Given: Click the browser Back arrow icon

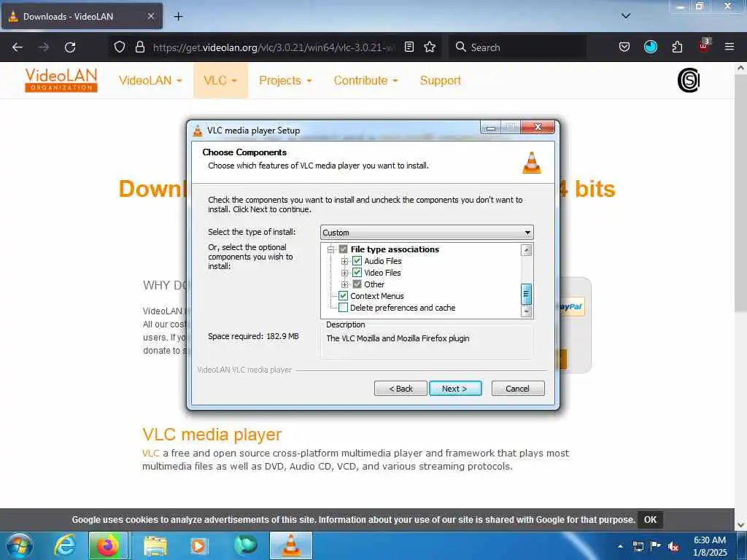Looking at the screenshot, I should click(x=18, y=47).
